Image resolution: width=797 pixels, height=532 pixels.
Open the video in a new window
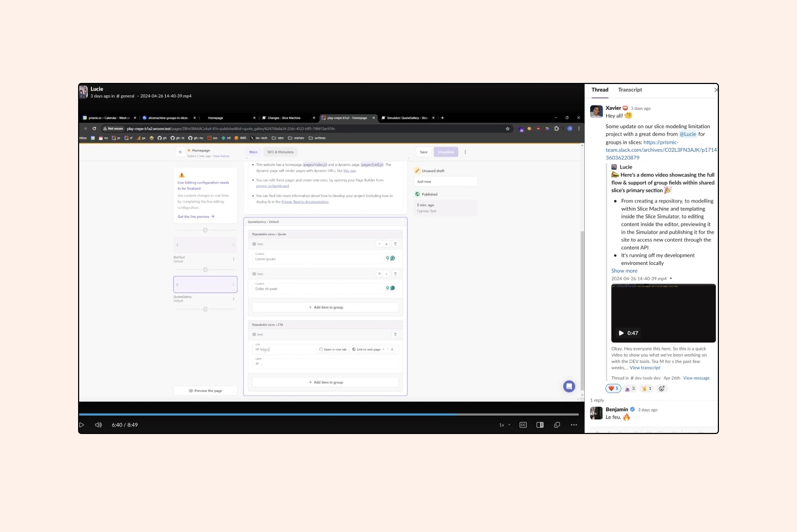click(557, 425)
